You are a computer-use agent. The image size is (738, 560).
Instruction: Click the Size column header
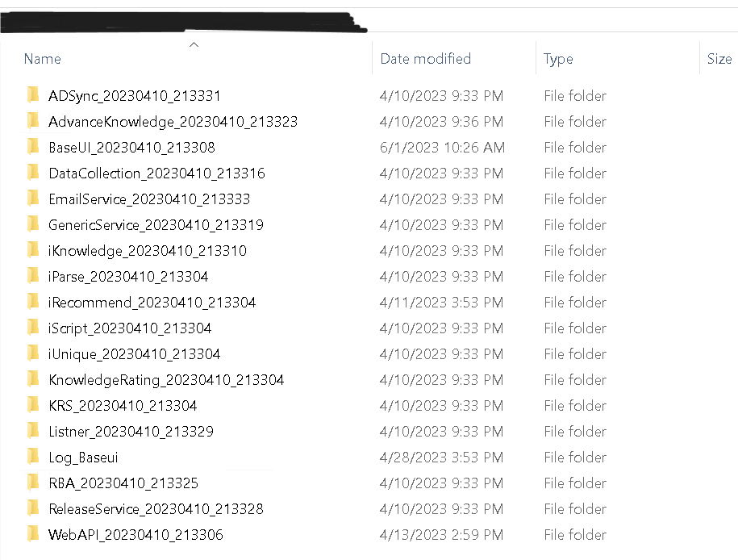(719, 59)
